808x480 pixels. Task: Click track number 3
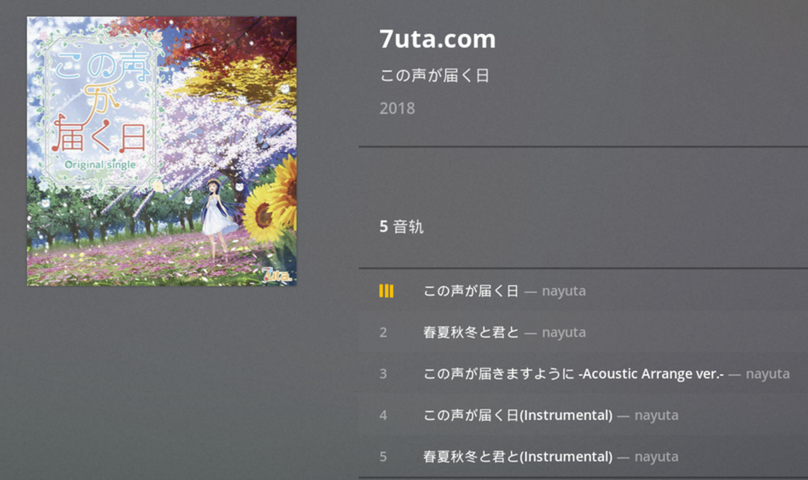pos(383,374)
